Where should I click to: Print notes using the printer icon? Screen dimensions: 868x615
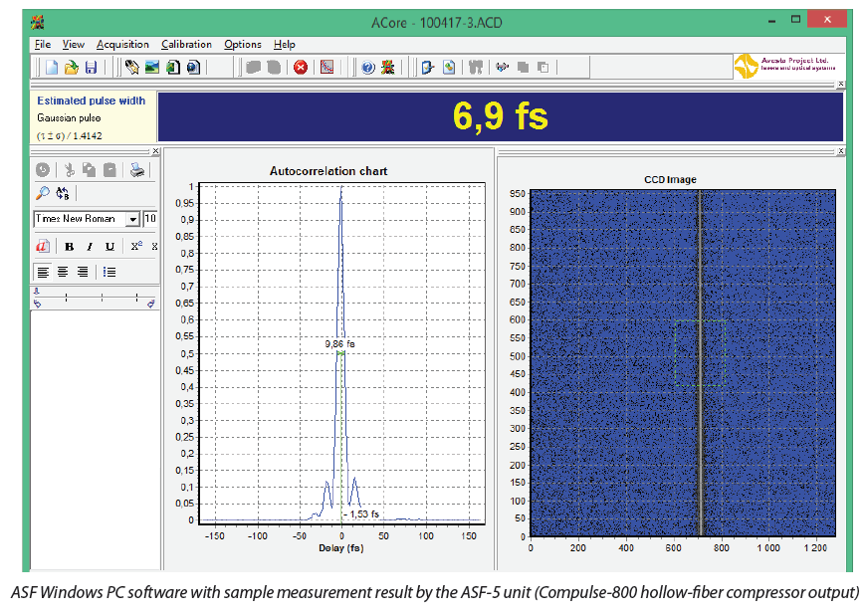137,170
